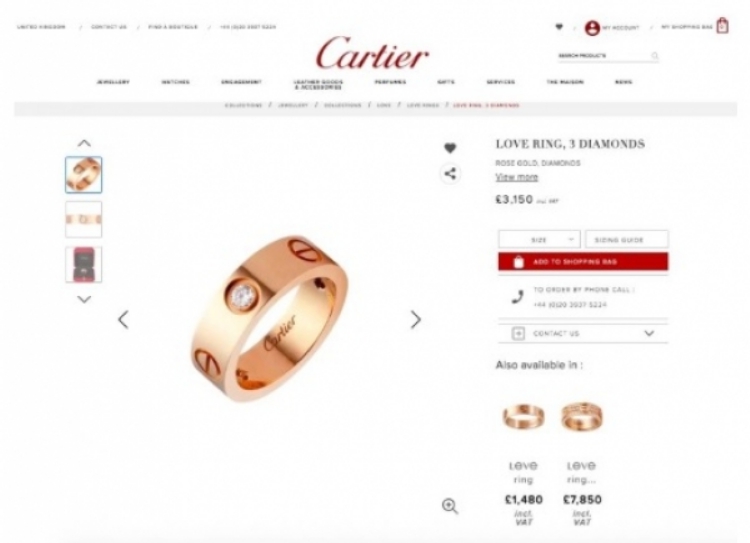The width and height of the screenshot is (750, 543).
Task: Expand the Contact Us section
Action: 583,333
